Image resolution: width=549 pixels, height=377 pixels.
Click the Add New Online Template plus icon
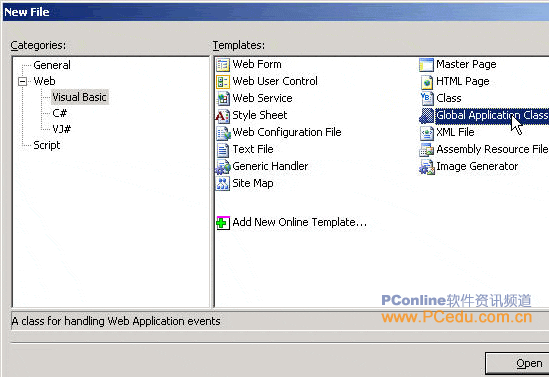coord(223,223)
